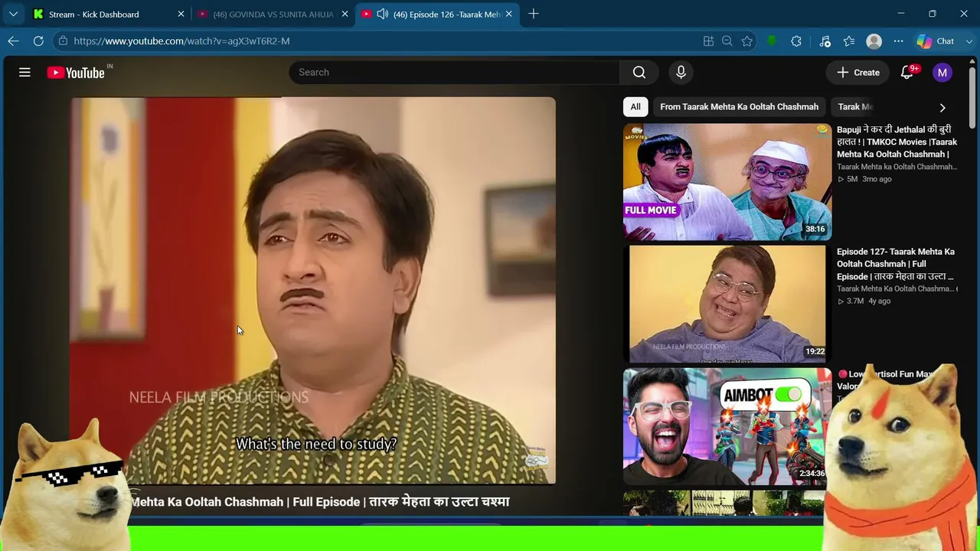Open the 38:16 FULL MOVIE thumbnail
The height and width of the screenshot is (551, 980).
click(x=727, y=181)
